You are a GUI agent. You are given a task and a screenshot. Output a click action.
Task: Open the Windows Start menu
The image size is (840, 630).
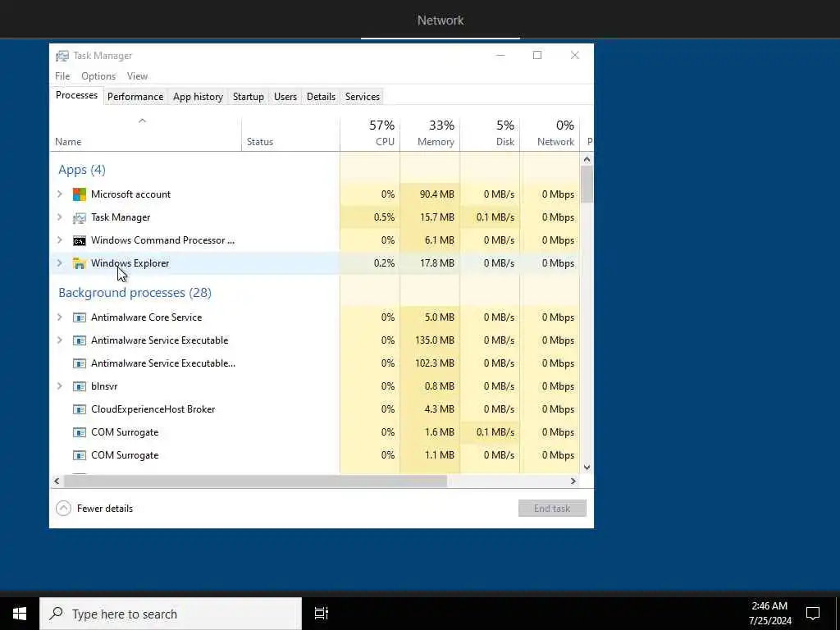click(20, 614)
